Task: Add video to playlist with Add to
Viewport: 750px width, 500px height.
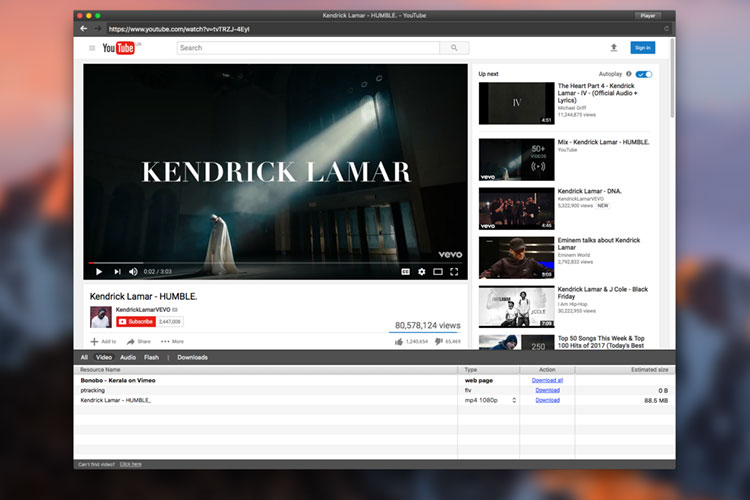Action: (103, 342)
